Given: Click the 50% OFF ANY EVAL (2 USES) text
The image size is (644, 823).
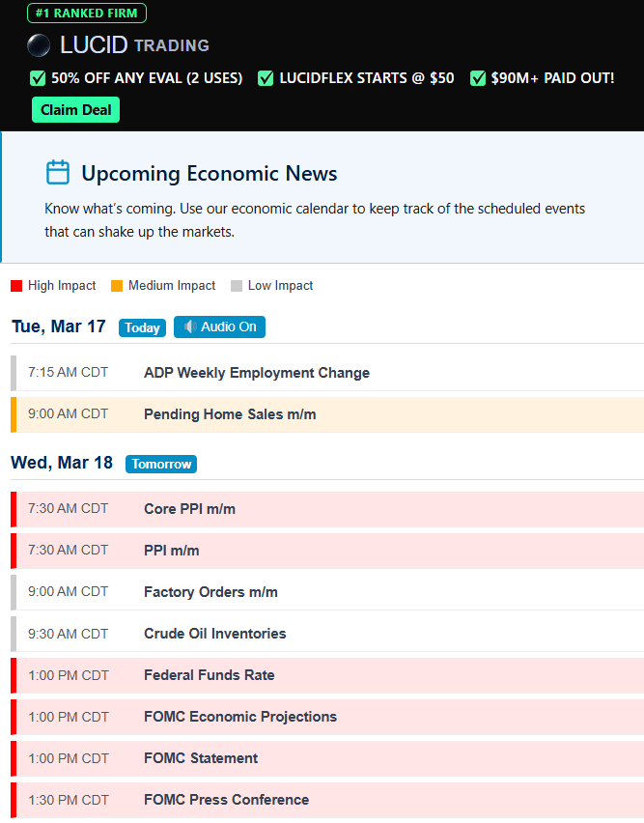Looking at the screenshot, I should [x=147, y=78].
